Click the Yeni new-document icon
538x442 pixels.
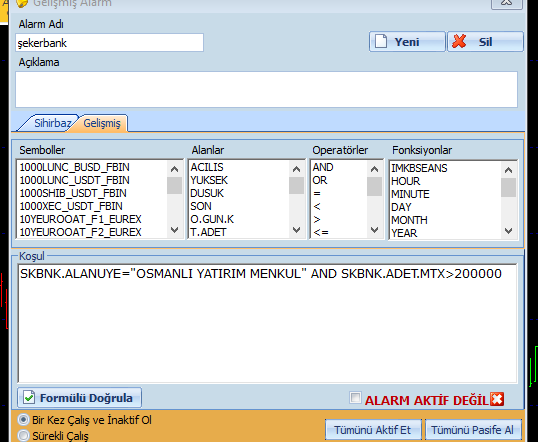[x=381, y=42]
